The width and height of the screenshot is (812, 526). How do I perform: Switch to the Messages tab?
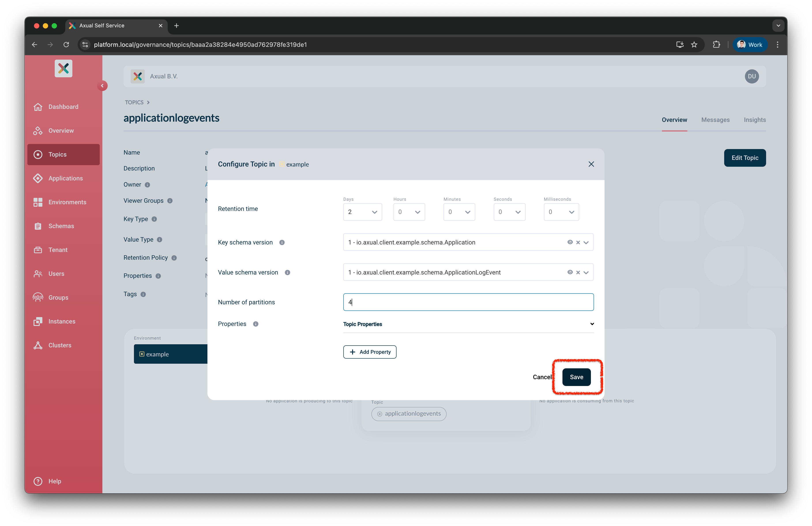coord(715,120)
